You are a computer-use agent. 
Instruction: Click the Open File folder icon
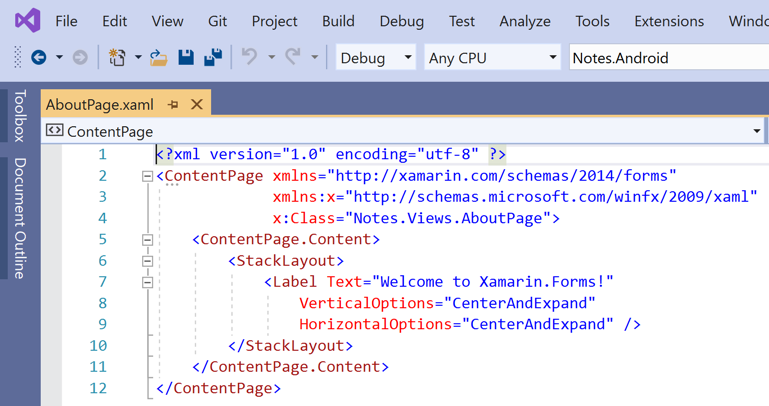pyautogui.click(x=158, y=58)
